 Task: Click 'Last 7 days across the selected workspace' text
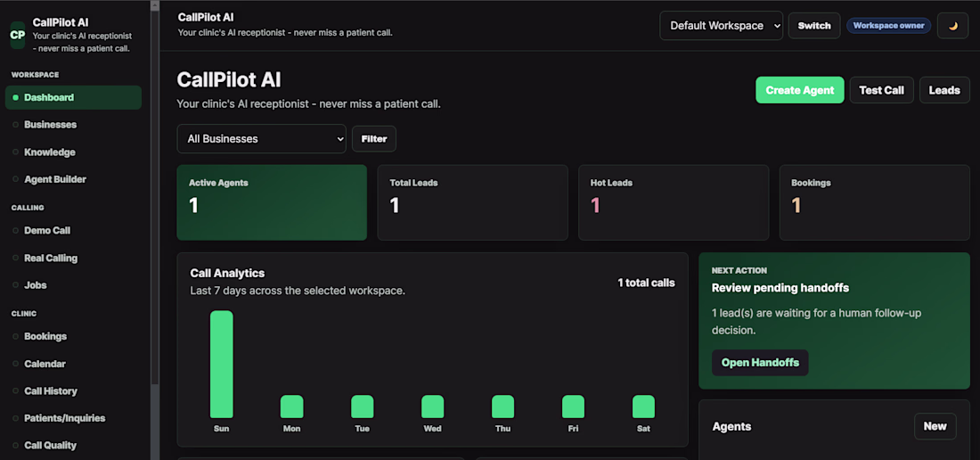point(298,292)
